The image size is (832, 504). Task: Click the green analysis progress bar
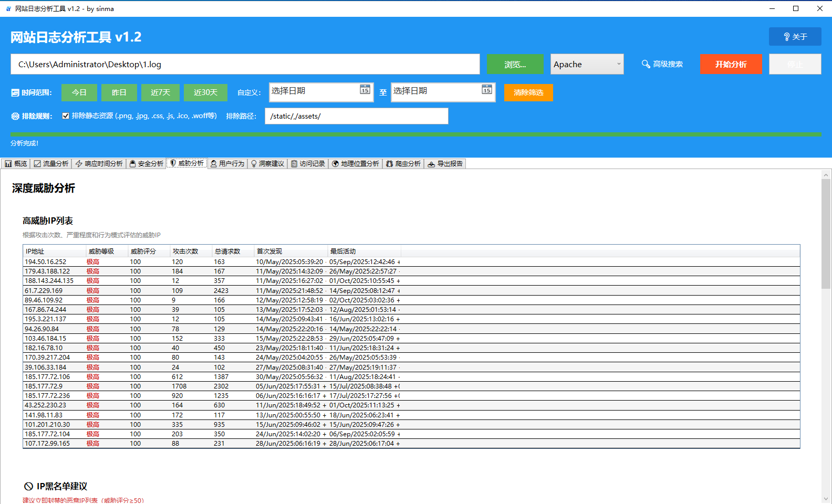[x=415, y=134]
